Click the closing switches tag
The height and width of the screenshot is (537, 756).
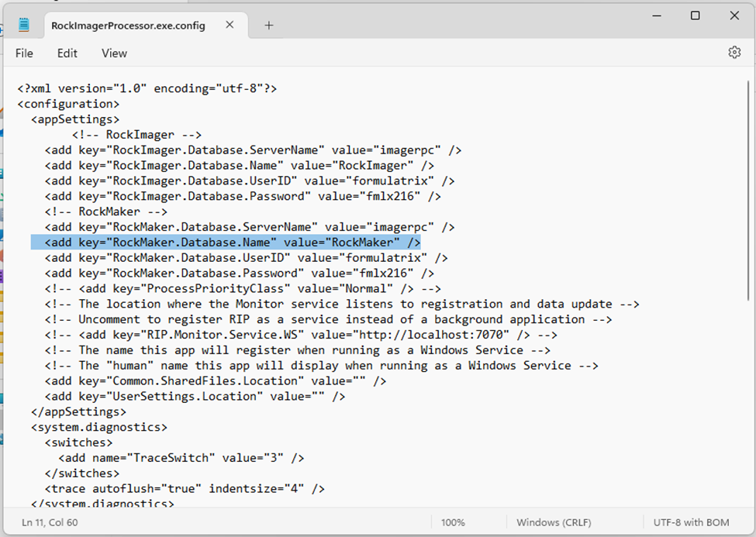coord(82,473)
